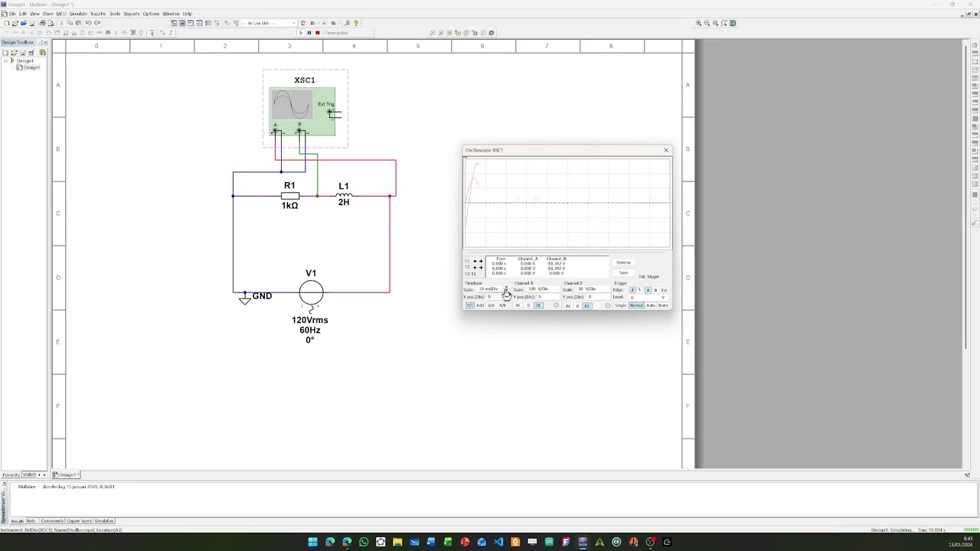Switch to the Nets spreadsheet tab

point(31,521)
